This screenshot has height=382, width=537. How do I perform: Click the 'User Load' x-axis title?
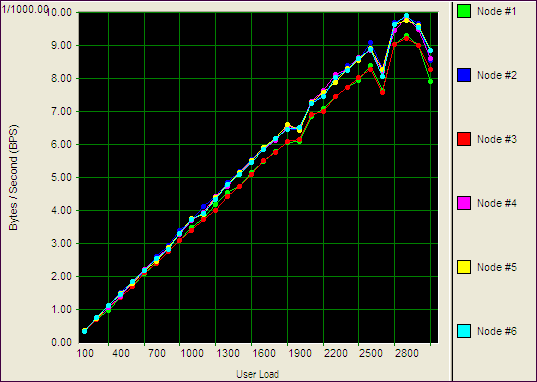pos(258,374)
